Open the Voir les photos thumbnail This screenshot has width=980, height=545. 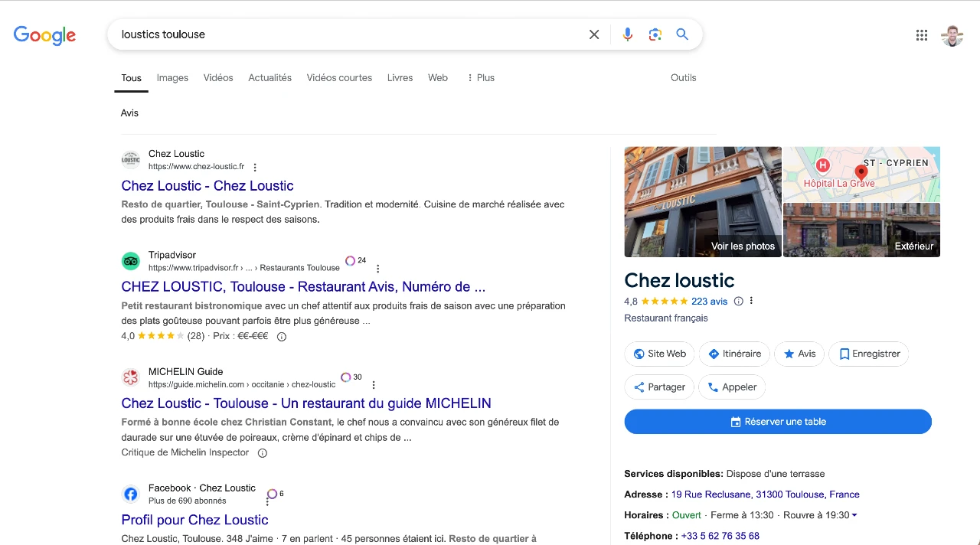(703, 202)
